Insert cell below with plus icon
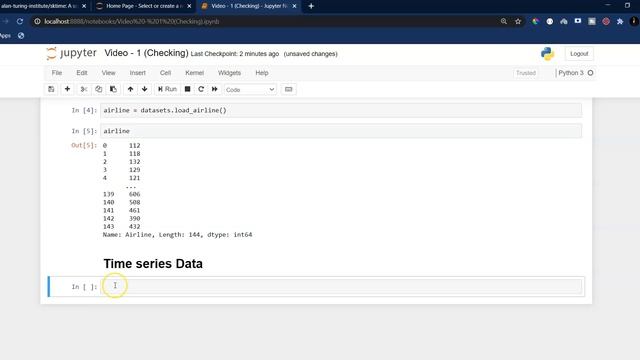This screenshot has height=360, width=640. pos(67,89)
